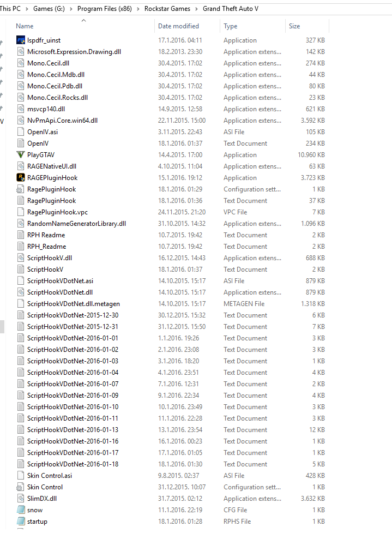392x533 pixels.
Task: Select the Mono.Cecil.Mdb.dll file name
Action: (x=56, y=74)
